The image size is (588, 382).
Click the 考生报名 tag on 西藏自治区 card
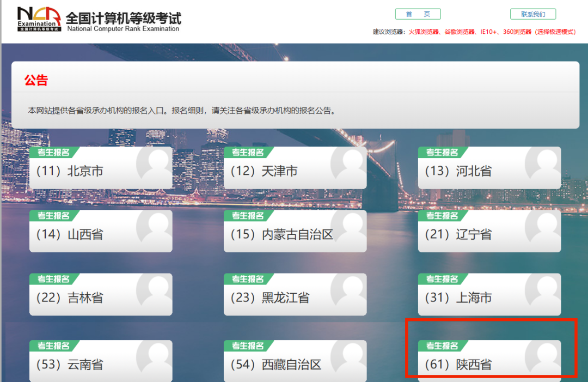[x=248, y=346]
